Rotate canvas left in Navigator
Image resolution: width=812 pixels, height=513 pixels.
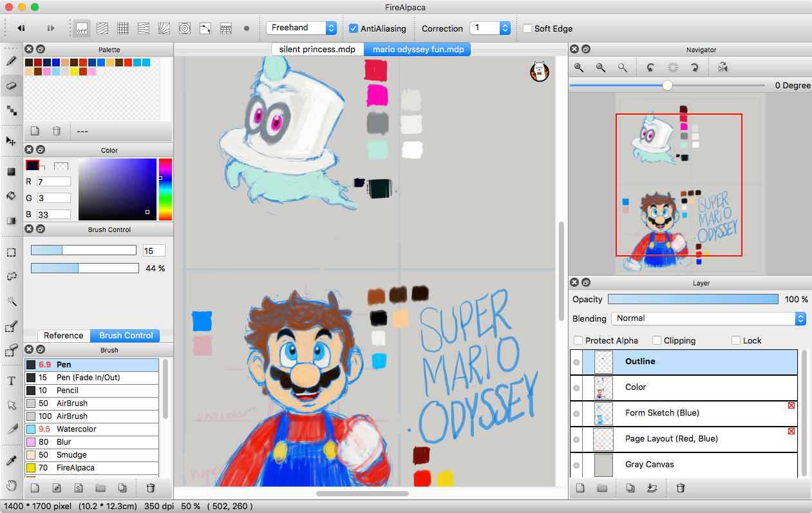point(651,67)
